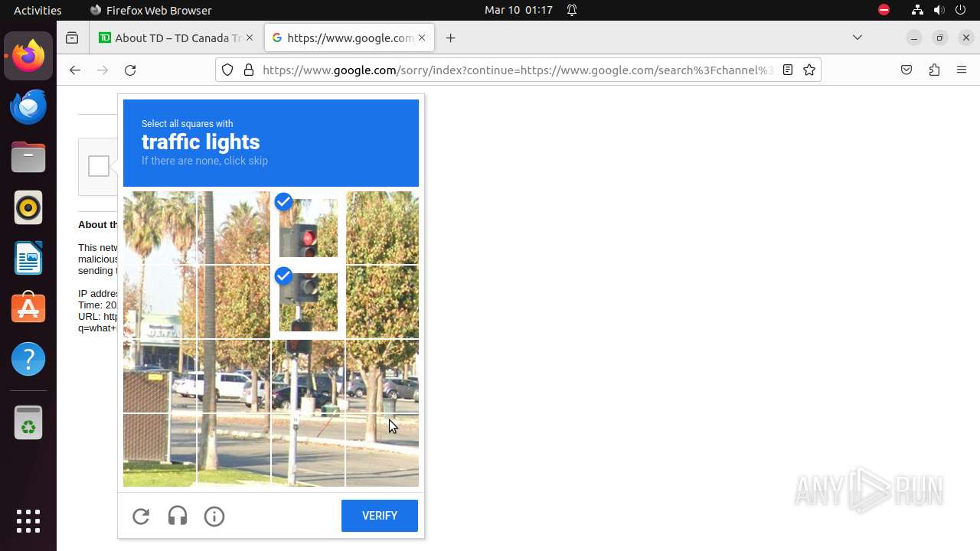Open the Firefox application hamburger menu
The height and width of the screenshot is (551, 980).
[x=962, y=70]
